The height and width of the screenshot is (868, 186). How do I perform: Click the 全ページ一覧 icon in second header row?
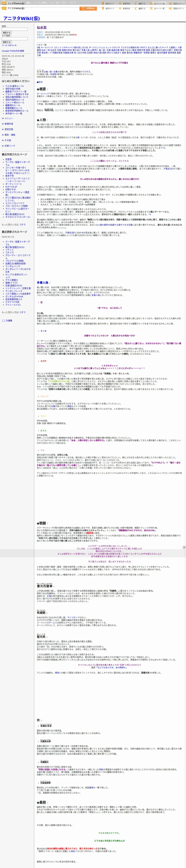coord(152,8)
